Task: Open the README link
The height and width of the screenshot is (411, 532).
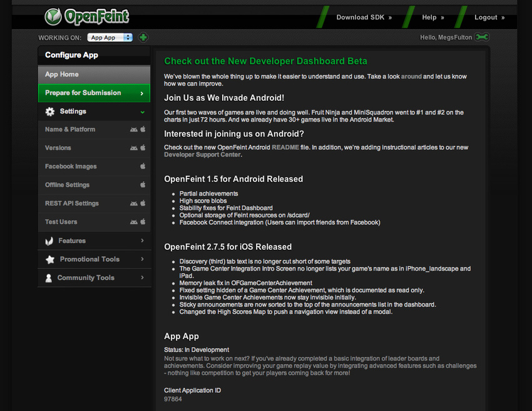Action: pyautogui.click(x=285, y=147)
